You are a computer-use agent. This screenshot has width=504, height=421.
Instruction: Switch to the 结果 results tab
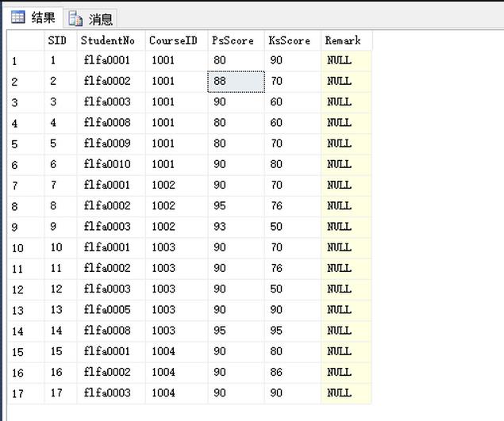coord(33,17)
